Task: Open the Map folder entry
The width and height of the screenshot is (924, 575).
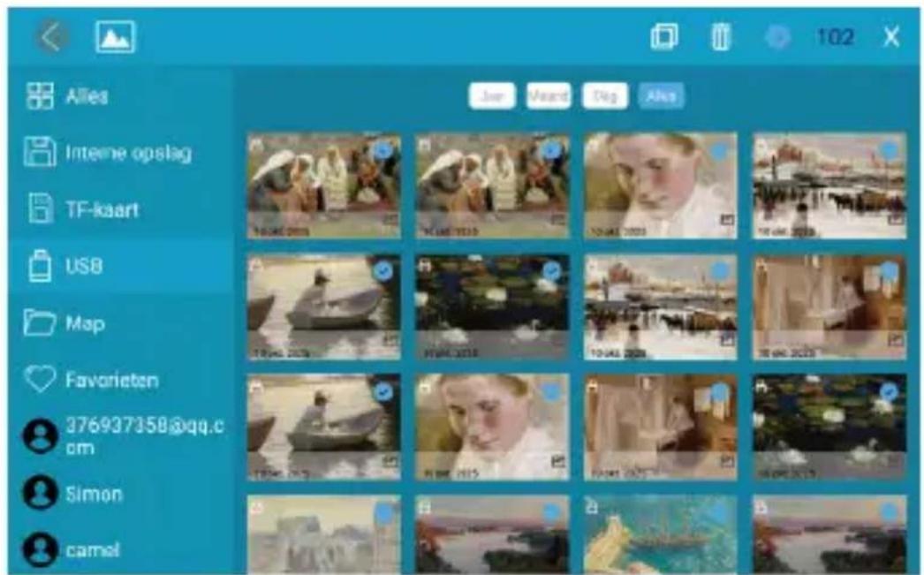Action: point(121,323)
